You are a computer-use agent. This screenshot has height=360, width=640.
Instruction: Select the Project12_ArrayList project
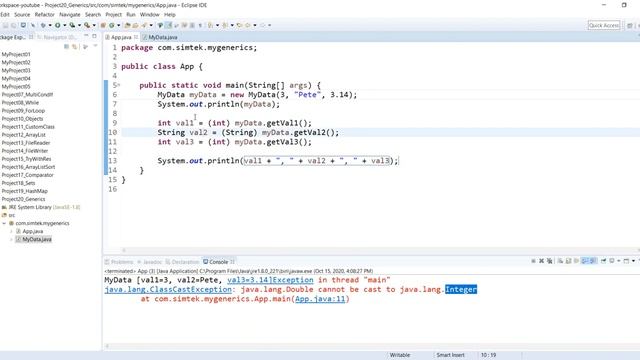[24, 135]
